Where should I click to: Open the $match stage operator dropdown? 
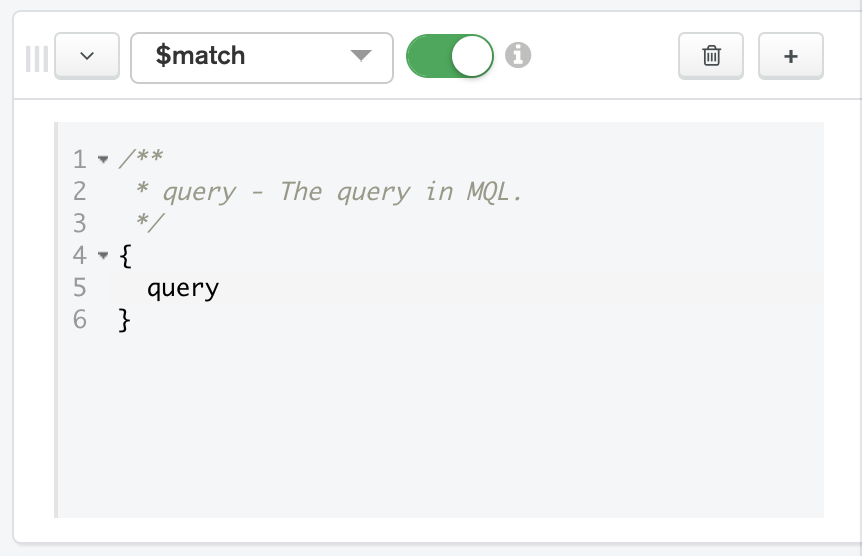pos(261,57)
